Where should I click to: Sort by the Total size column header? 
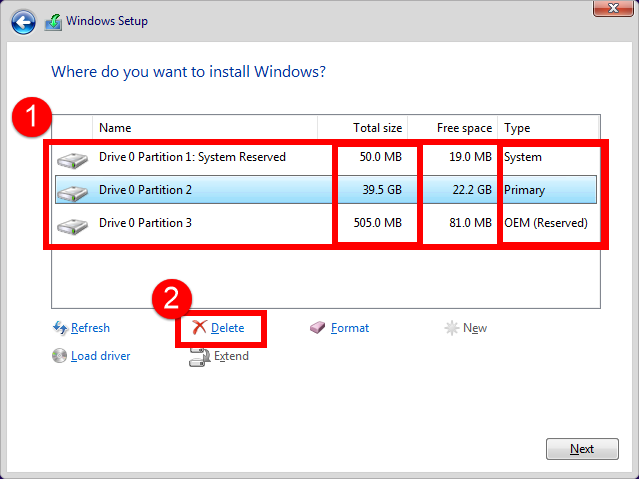point(377,128)
